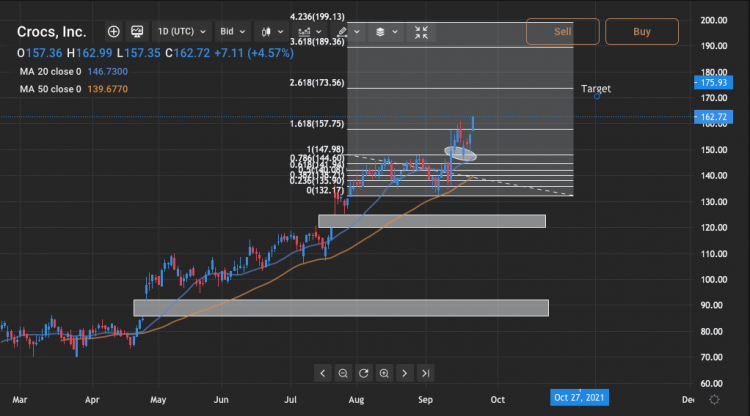
Task: Click the Crocs, Inc. symbol title
Action: click(x=52, y=32)
